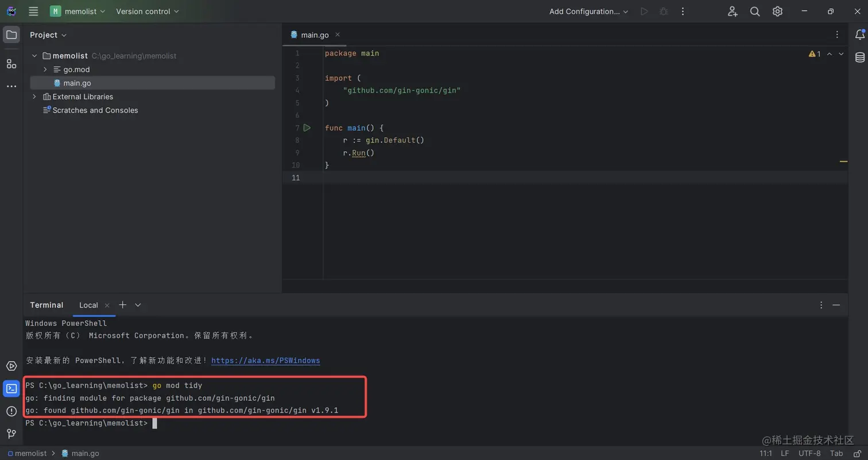Viewport: 868px width, 460px height.
Task: Expand the go.mod tree node
Action: click(45, 69)
